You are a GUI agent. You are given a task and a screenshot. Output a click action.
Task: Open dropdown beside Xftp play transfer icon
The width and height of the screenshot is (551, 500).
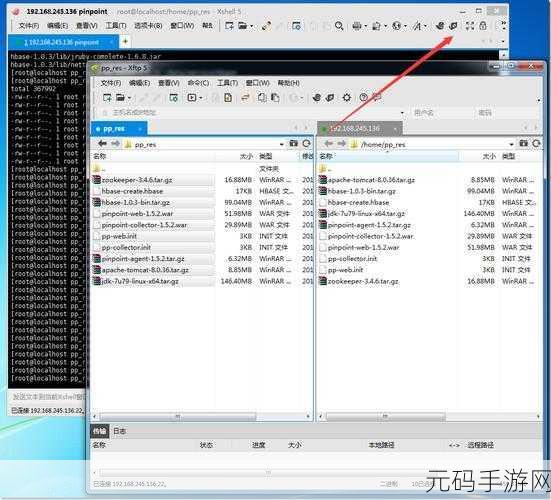[201, 98]
